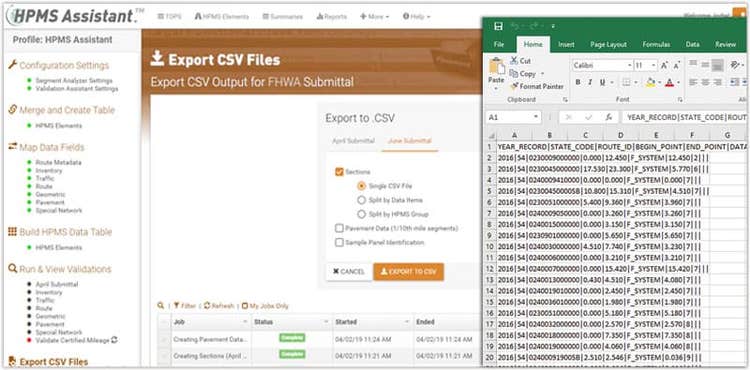Image resolution: width=750 pixels, height=370 pixels.
Task: Open the Excel File tab
Action: pyautogui.click(x=499, y=44)
